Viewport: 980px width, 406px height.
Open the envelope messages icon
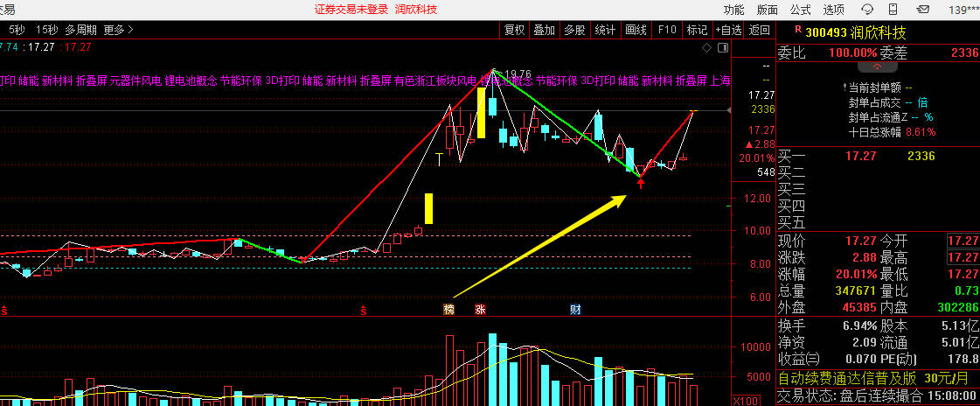pyautogui.click(x=924, y=10)
